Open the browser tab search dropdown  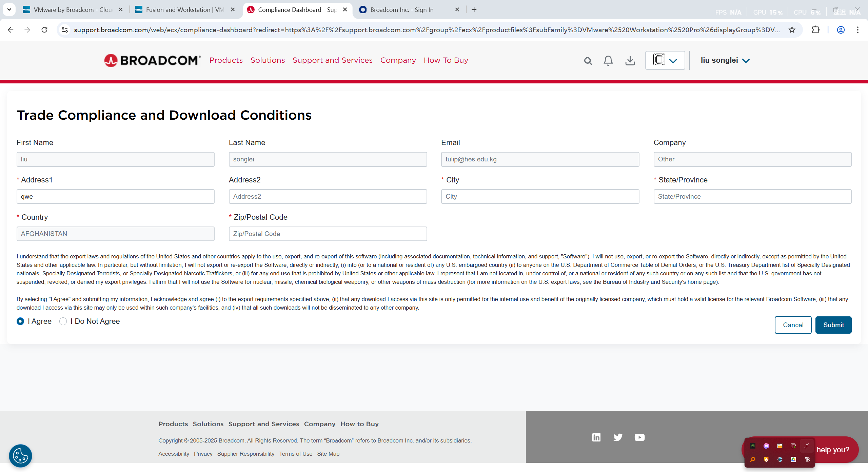pos(9,9)
